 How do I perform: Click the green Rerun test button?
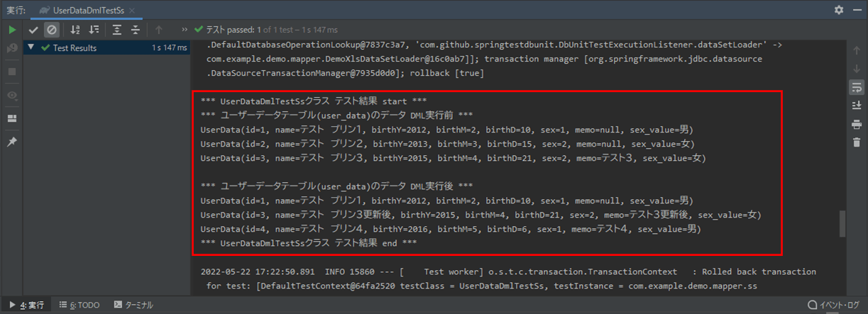(x=12, y=30)
